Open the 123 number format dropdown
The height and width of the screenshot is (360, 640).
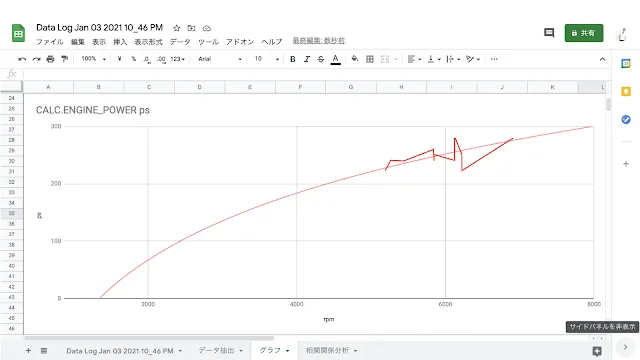pos(178,59)
